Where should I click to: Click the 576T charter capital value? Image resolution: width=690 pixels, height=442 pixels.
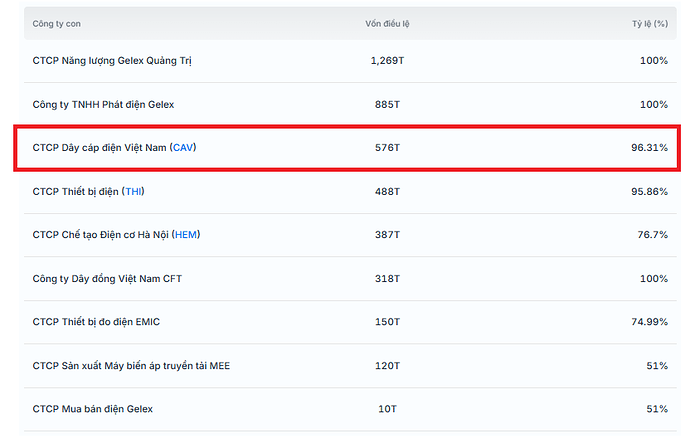pyautogui.click(x=385, y=148)
